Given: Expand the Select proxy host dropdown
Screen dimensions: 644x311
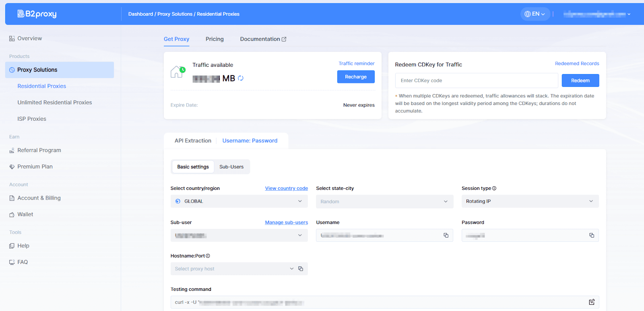Looking at the screenshot, I should pos(233,269).
